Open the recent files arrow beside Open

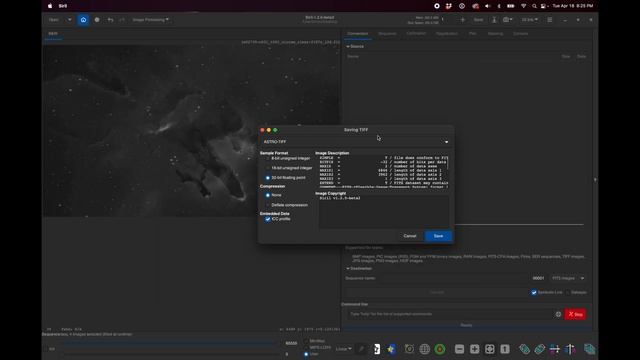[69, 20]
